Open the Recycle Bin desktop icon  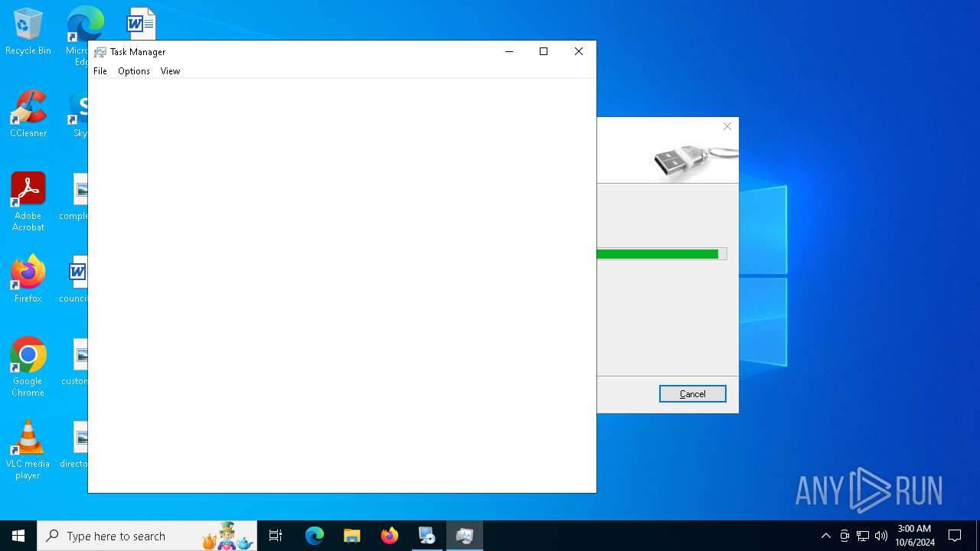(x=28, y=32)
